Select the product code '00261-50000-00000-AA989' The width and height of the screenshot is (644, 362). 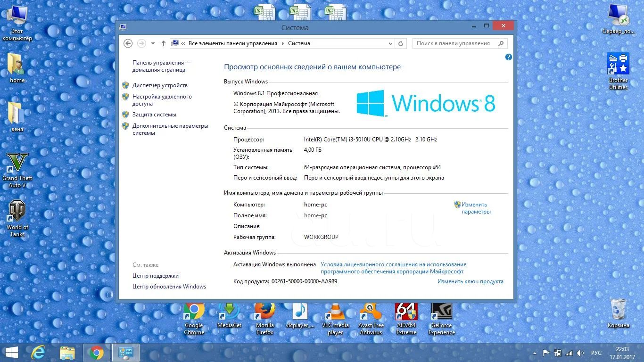click(304, 281)
